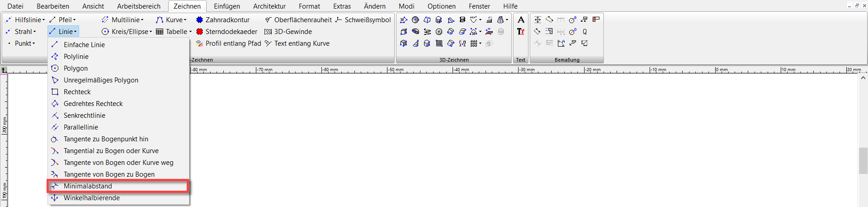
Task: Select the spring helix 3D tool icon
Action: tap(462, 19)
